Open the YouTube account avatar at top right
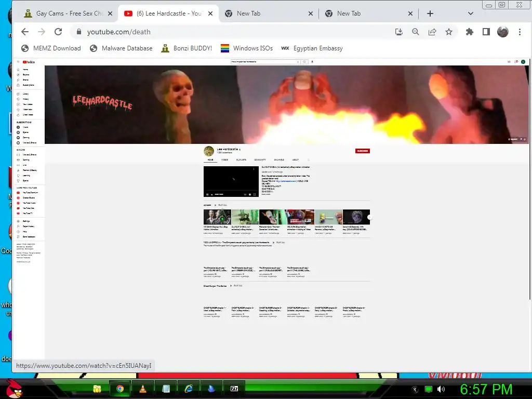The height and width of the screenshot is (399, 532). click(x=523, y=62)
